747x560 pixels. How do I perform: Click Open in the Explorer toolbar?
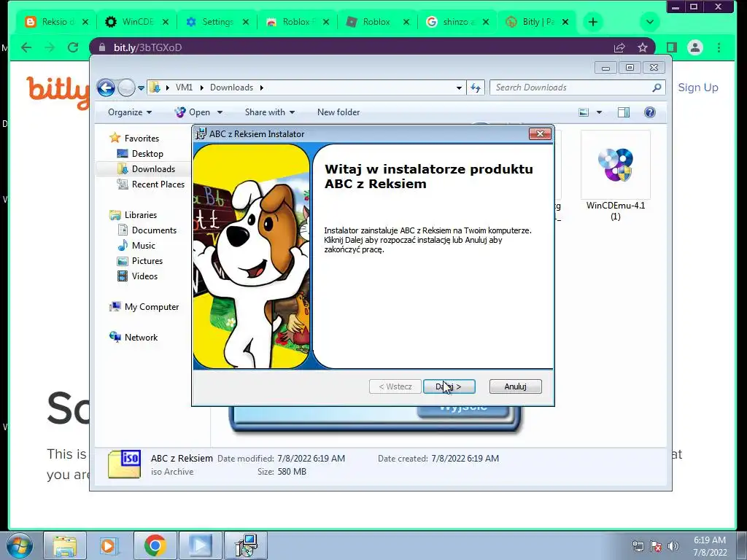tap(193, 112)
